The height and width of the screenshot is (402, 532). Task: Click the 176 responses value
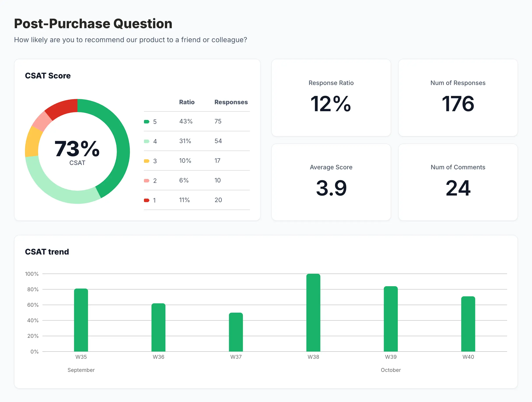coord(458,104)
